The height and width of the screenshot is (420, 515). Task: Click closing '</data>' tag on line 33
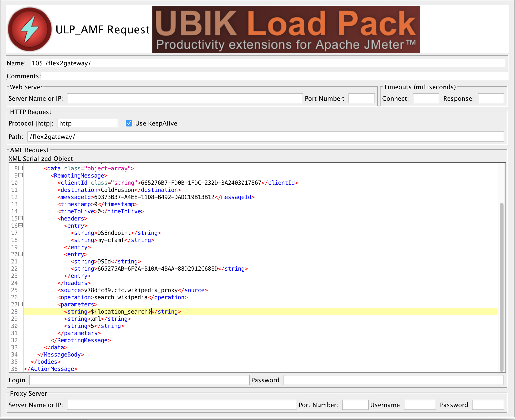click(55, 347)
